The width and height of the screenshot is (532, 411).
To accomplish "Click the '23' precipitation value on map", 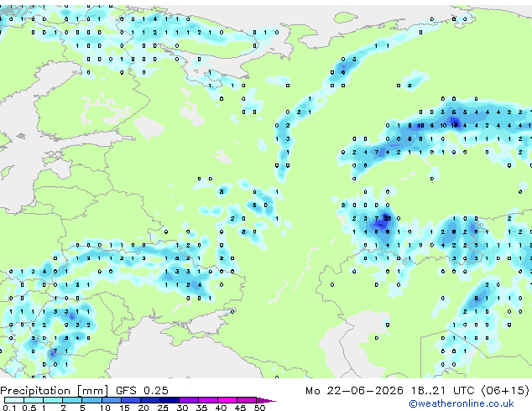I will 388,218.
